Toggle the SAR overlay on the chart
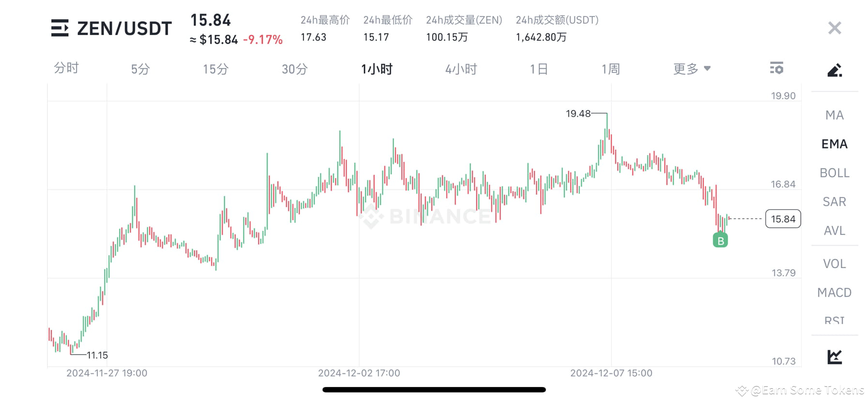868x401 pixels. point(834,201)
